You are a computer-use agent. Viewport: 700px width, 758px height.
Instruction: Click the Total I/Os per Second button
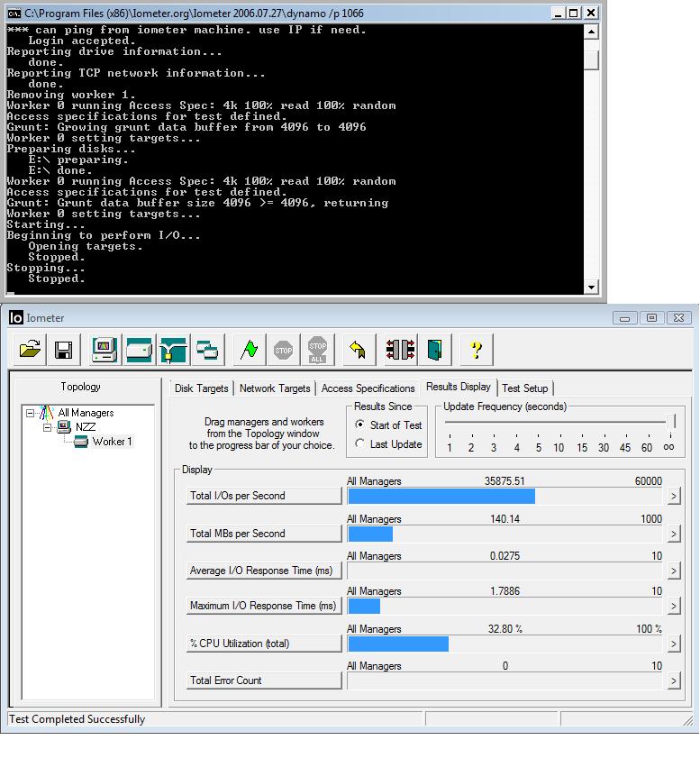[x=264, y=496]
